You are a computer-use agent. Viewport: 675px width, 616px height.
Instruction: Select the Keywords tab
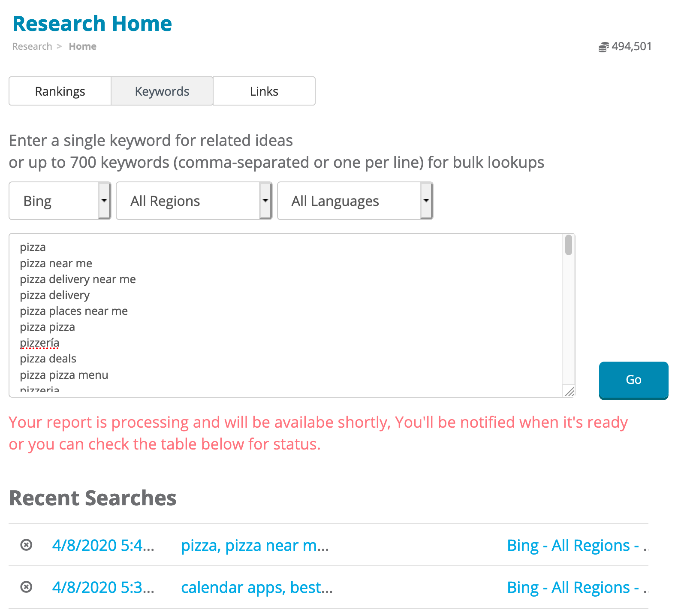[162, 91]
